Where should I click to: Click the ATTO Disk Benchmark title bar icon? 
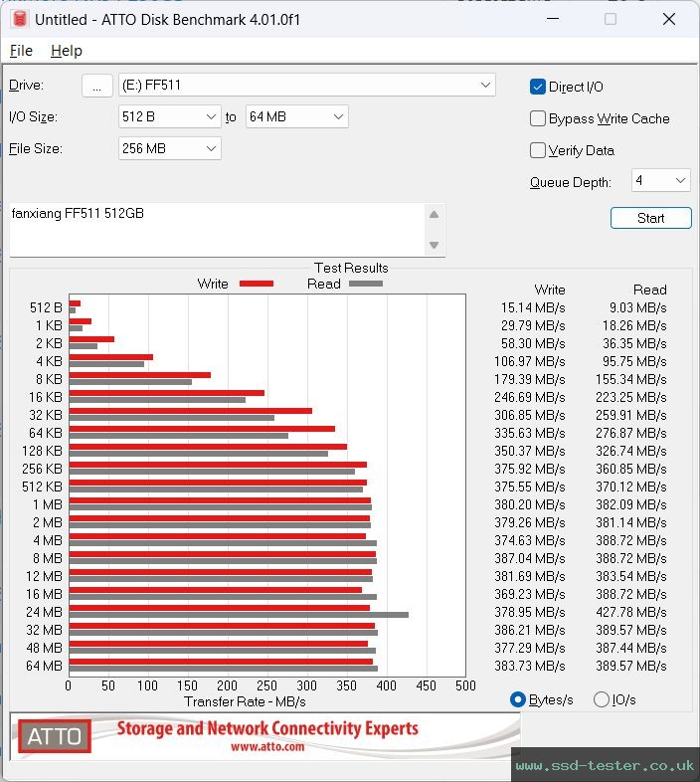click(20, 19)
